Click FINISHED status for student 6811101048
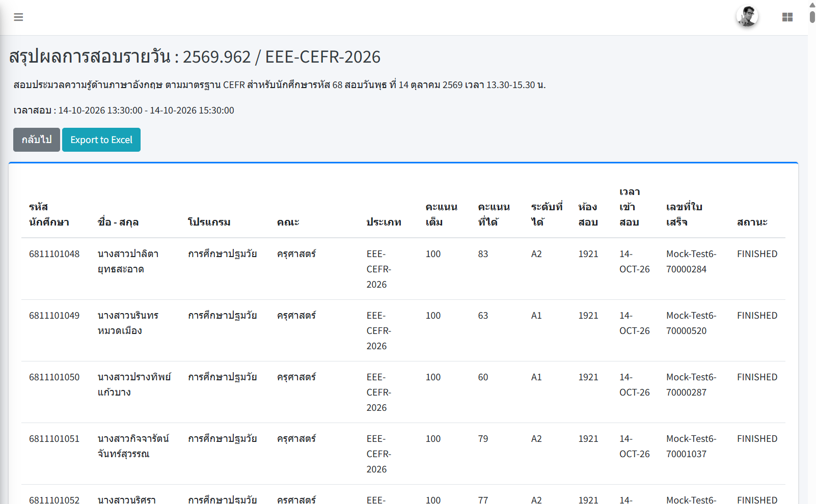 pos(757,254)
